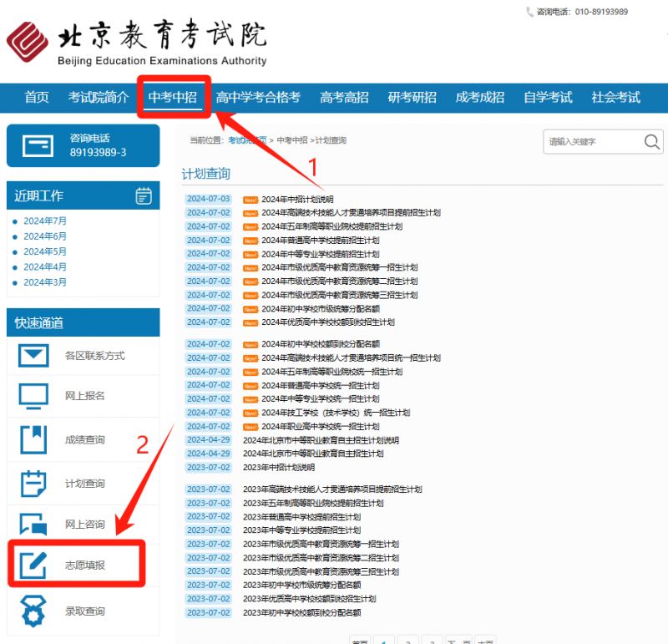
Task: Open 2023年普通高中学校提前招生计划
Action: (x=301, y=517)
